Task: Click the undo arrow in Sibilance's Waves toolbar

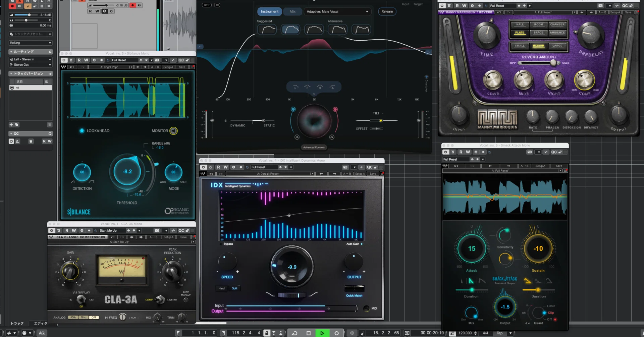Action: coord(71,67)
